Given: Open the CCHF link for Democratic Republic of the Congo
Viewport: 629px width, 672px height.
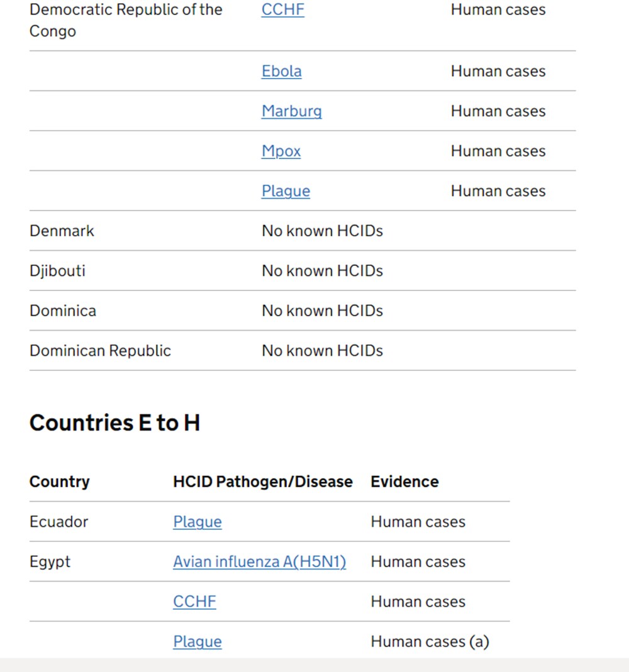Looking at the screenshot, I should [x=282, y=10].
